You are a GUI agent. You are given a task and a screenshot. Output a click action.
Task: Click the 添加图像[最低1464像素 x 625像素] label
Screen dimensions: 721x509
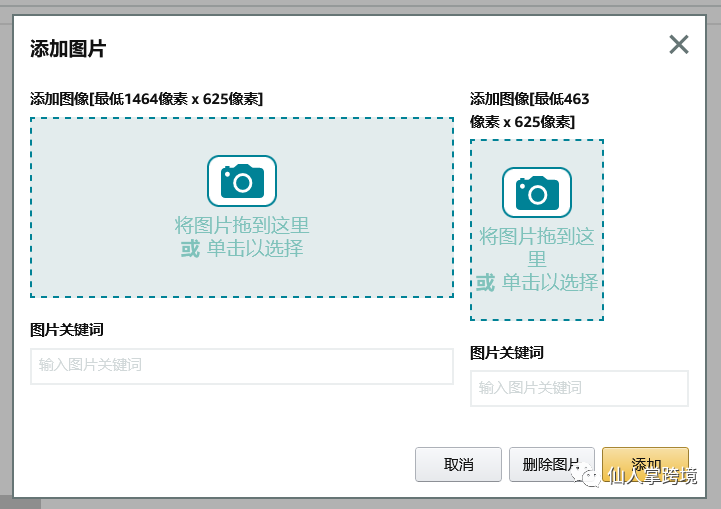tap(147, 99)
